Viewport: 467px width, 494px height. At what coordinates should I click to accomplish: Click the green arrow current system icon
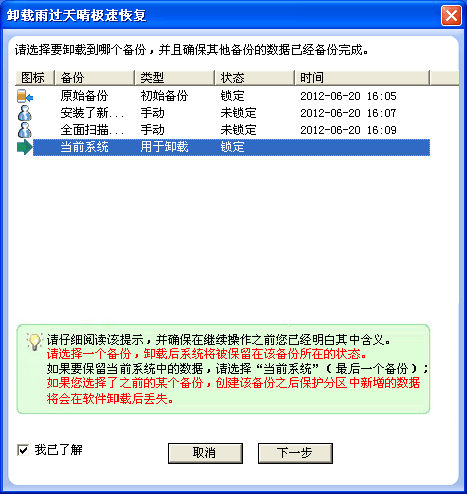(25, 147)
